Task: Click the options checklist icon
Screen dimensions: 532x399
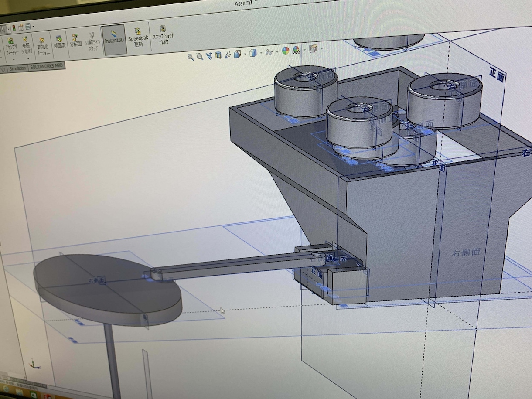Action: [27, 27]
